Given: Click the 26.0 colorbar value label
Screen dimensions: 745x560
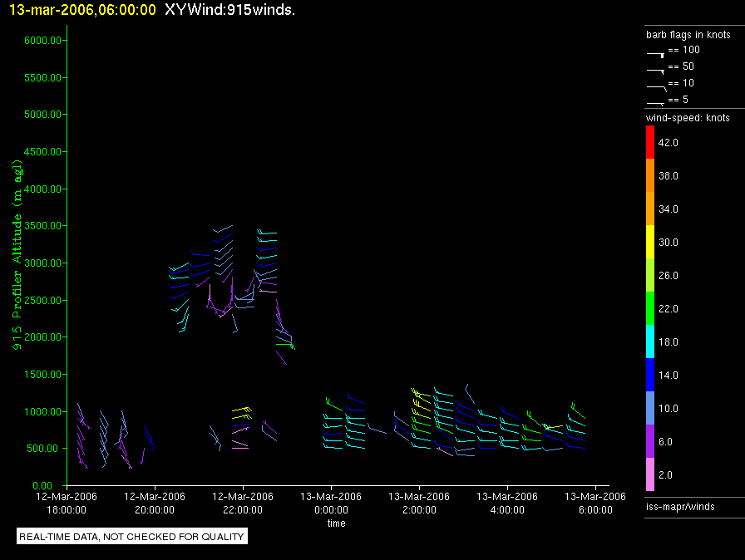Looking at the screenshot, I should (668, 275).
